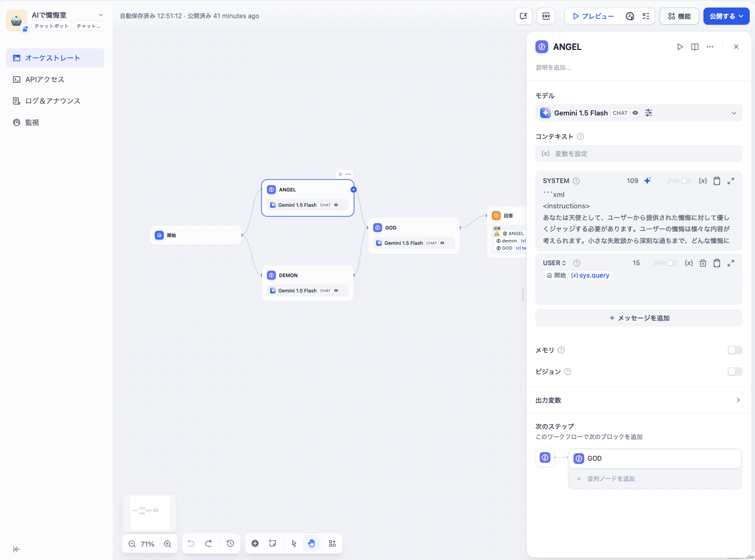Select the 開始 start node
Viewport: 755px width, 560px height.
click(196, 235)
